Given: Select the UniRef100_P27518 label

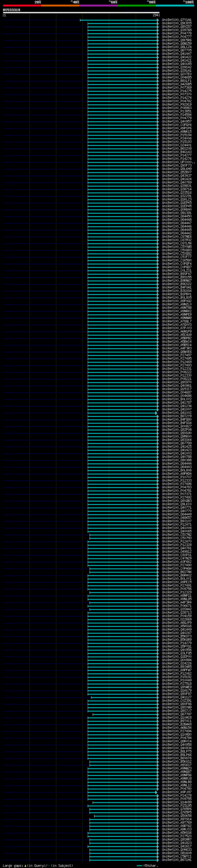Looking at the screenshot, I should tap(176, 684).
